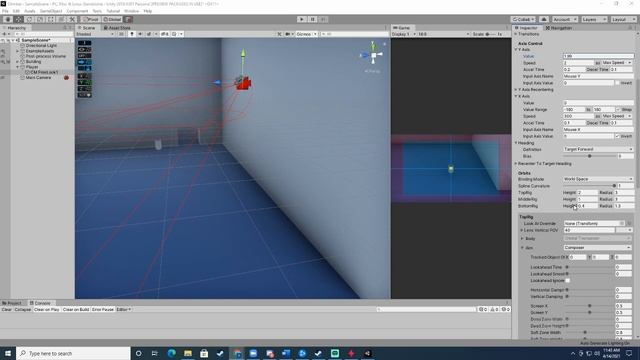Expand Recenter To Target Heading section
The width and height of the screenshot is (640, 360).
click(516, 164)
